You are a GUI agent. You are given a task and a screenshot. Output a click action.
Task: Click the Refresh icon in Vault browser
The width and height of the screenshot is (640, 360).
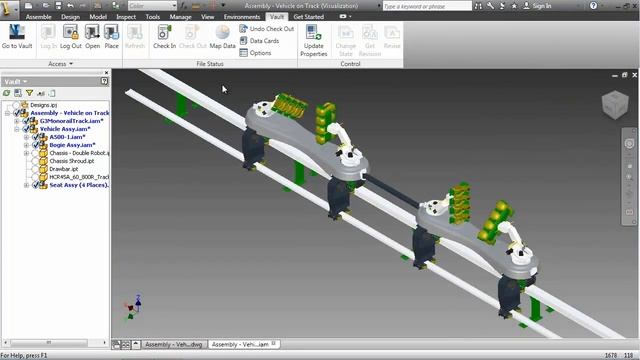click(7, 93)
